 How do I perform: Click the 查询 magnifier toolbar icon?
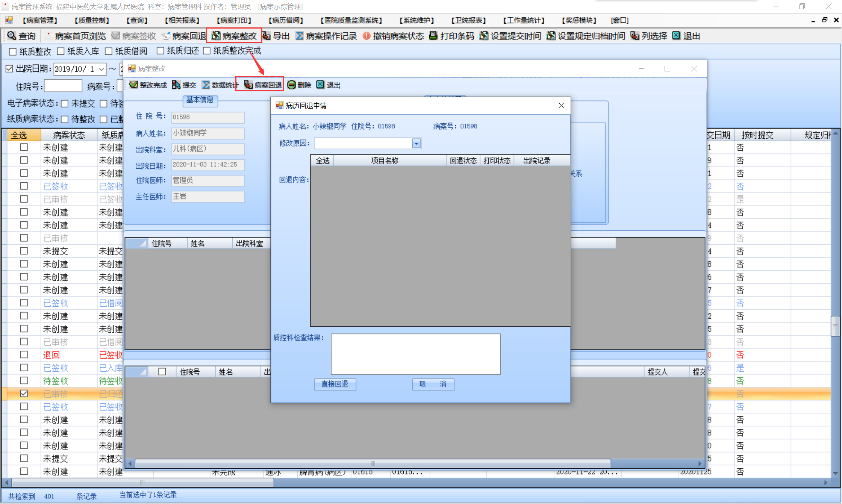[12, 36]
